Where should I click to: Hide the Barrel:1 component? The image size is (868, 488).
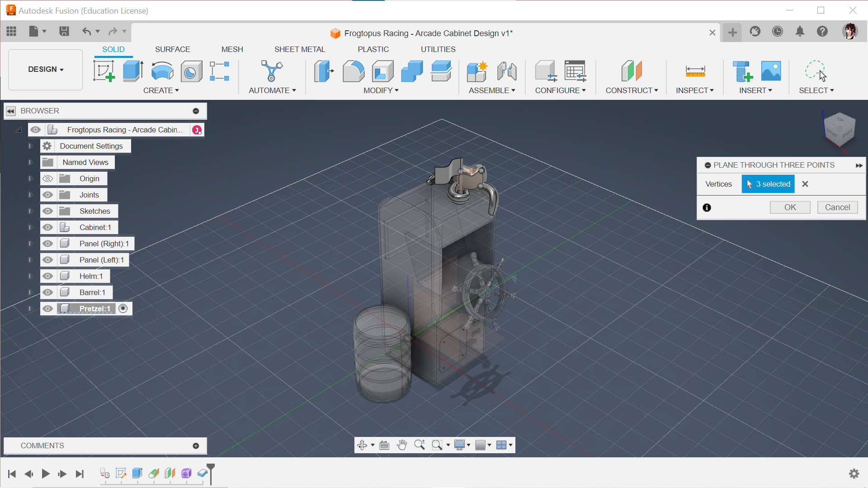pyautogui.click(x=47, y=292)
